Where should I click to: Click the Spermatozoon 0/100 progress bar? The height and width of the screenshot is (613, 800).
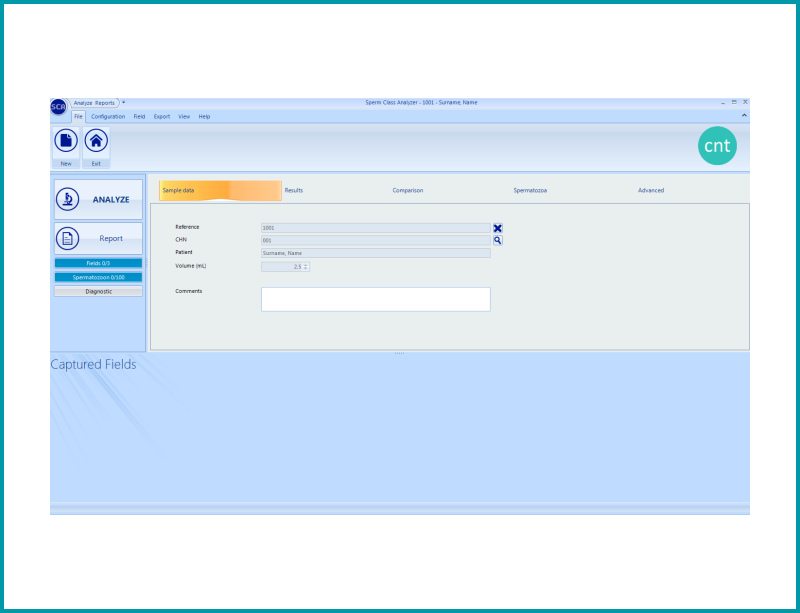click(98, 278)
